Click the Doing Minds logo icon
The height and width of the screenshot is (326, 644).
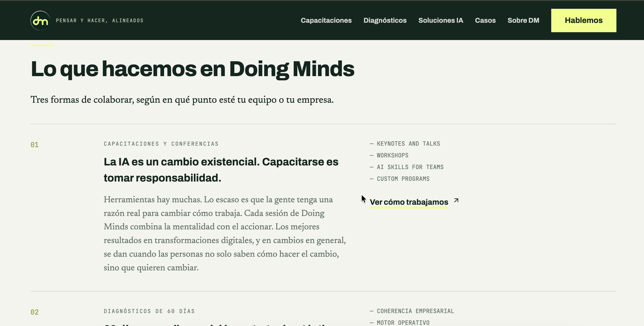coord(40,20)
